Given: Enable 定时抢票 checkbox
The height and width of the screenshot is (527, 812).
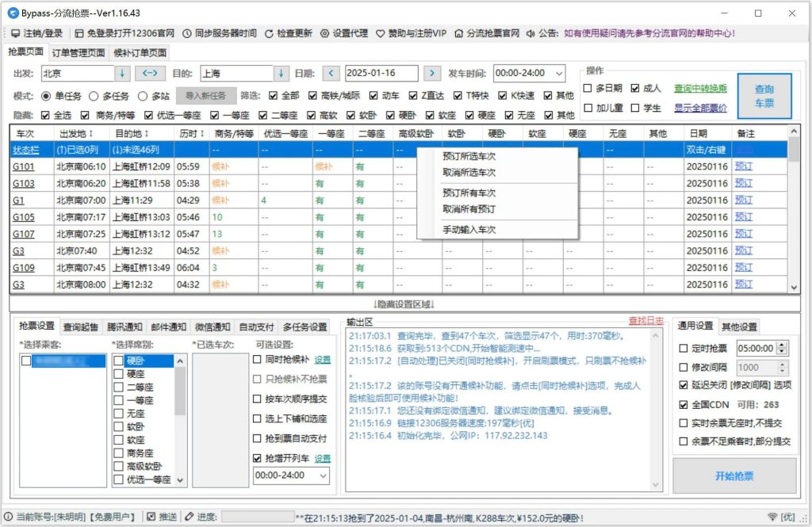Looking at the screenshot, I should pyautogui.click(x=684, y=349).
